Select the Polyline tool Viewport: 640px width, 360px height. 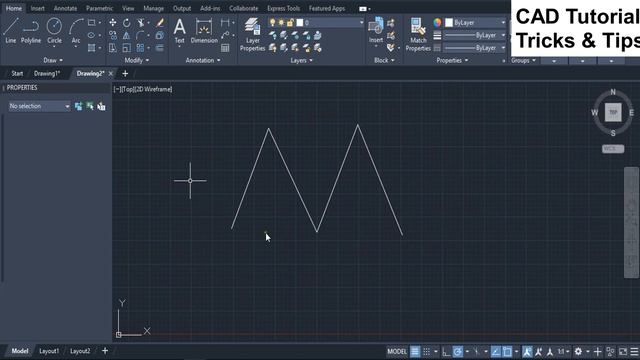coord(31,31)
